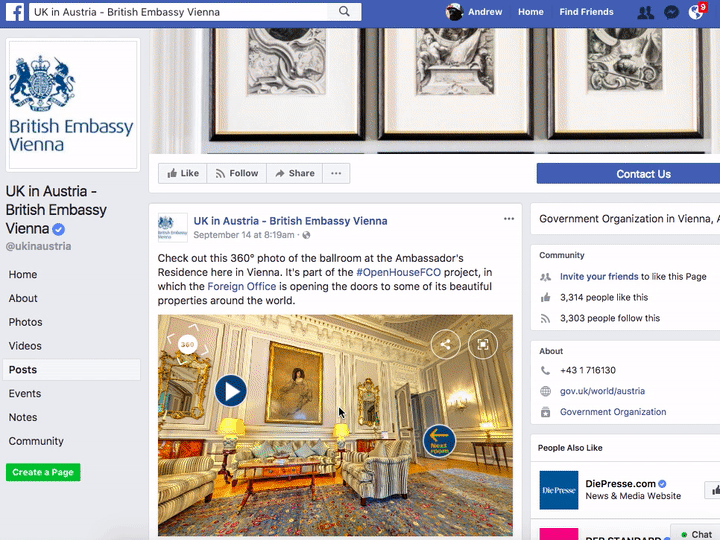Screen dimensions: 720x540
Task: Click the thumbs-up icon beside likes count
Action: (546, 298)
